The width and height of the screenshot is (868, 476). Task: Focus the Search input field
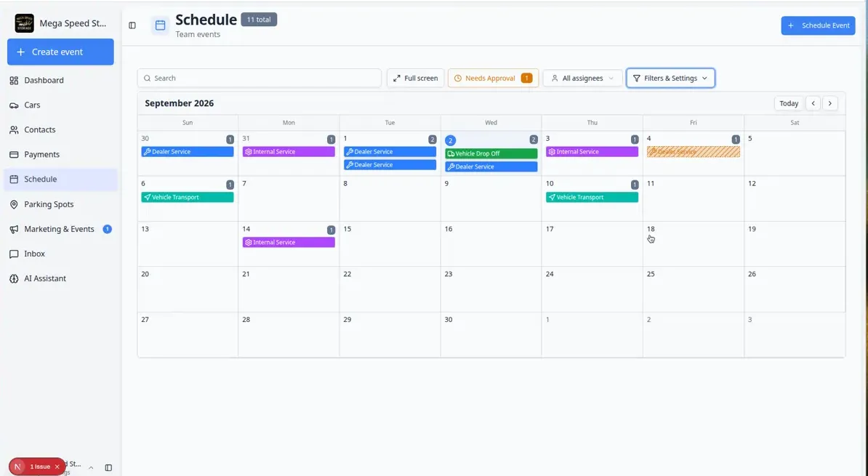(x=259, y=78)
